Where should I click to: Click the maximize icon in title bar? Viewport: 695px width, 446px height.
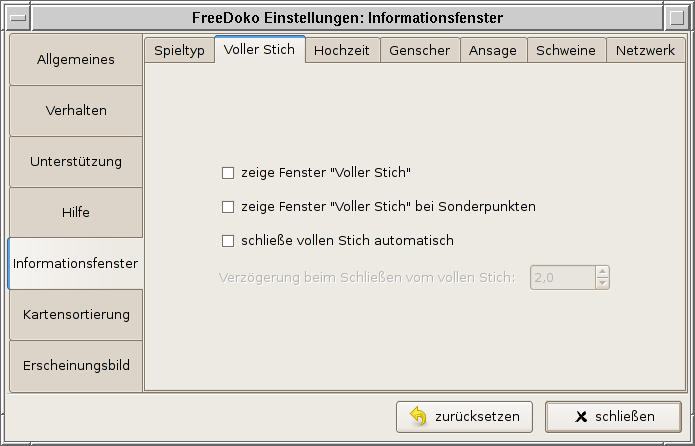pyautogui.click(x=679, y=17)
